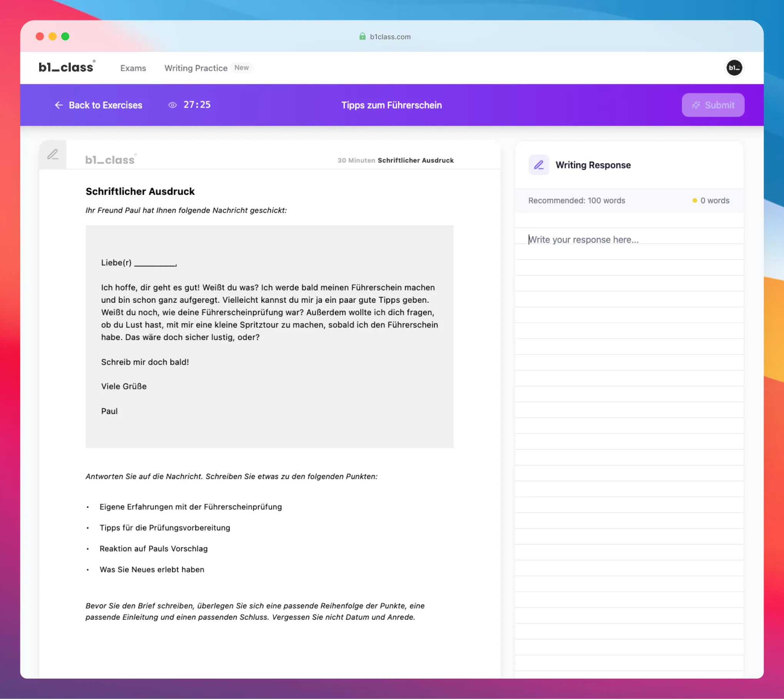Click the New badge next to Writing Practice
The height and width of the screenshot is (699, 784).
[242, 68]
